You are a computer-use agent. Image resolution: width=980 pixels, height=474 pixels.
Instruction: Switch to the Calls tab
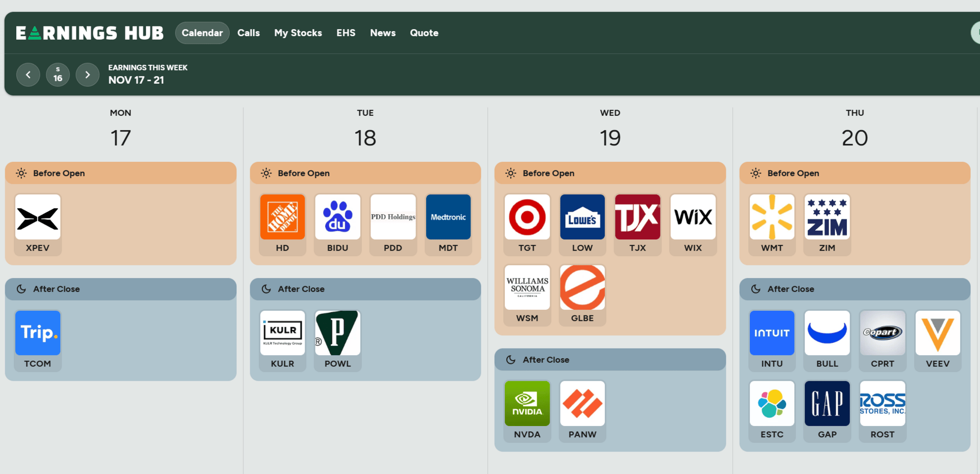coord(249,33)
